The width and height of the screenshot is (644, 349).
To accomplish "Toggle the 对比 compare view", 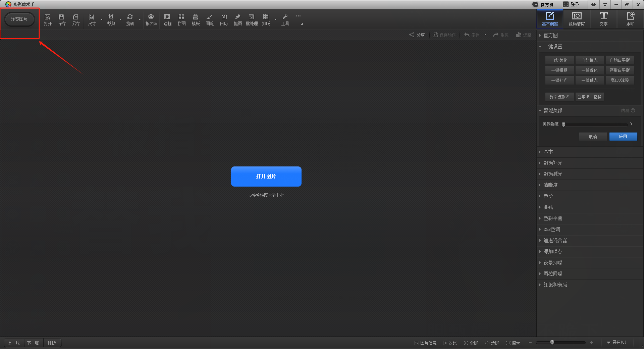I will [450, 343].
